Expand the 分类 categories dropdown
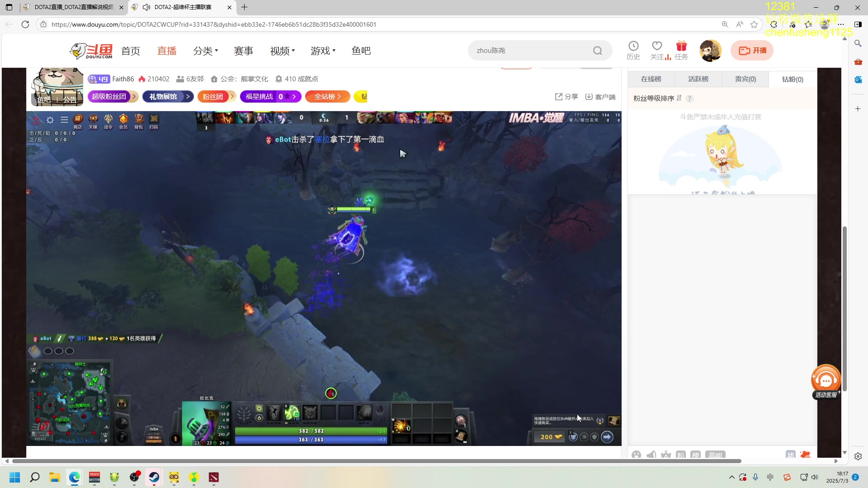The height and width of the screenshot is (488, 868). tap(206, 51)
